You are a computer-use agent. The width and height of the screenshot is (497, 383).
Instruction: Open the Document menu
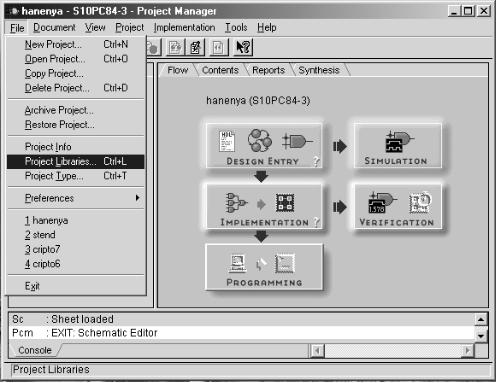[54, 28]
